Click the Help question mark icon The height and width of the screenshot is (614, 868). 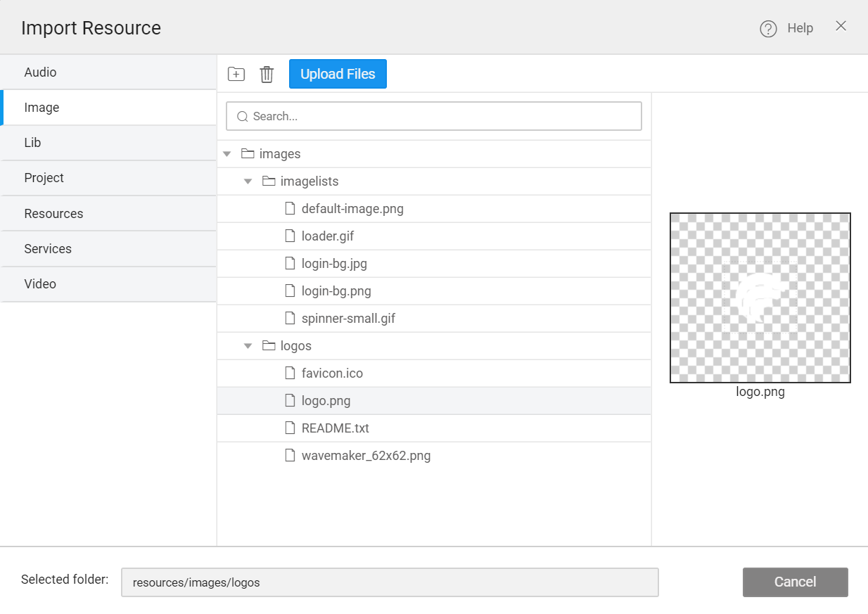[768, 29]
